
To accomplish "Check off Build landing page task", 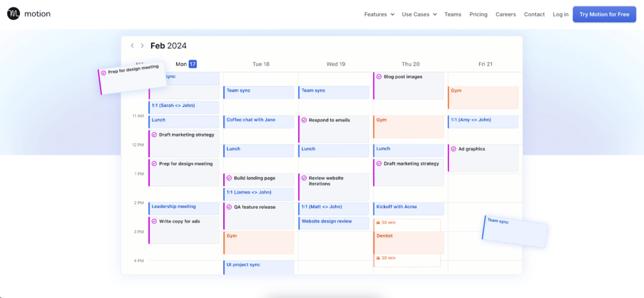I will click(229, 178).
